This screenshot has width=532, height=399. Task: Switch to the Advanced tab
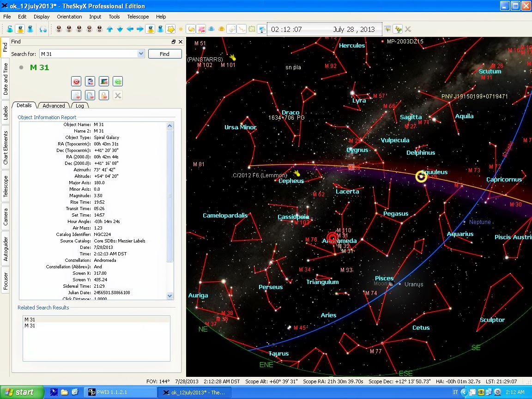click(x=54, y=106)
